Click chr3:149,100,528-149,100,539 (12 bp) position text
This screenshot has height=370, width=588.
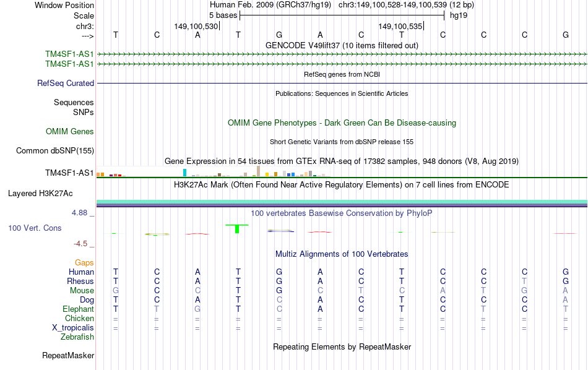(406, 5)
